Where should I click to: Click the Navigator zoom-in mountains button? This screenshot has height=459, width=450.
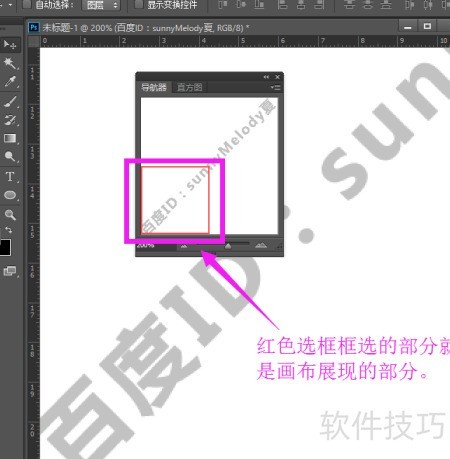pos(261,246)
